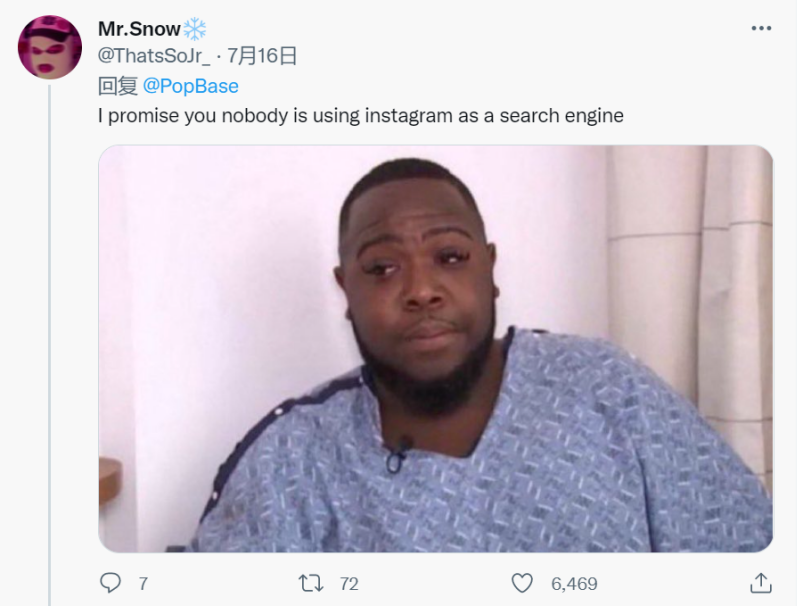The image size is (803, 606).
Task: Like the tweet with the heart icon
Action: 522,583
